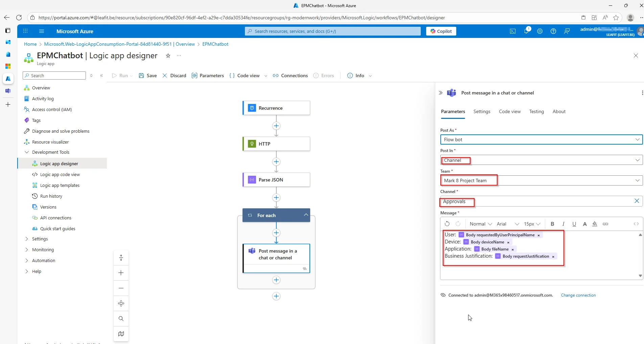Undo last edit in message editor
This screenshot has height=344, width=644.
447,224
